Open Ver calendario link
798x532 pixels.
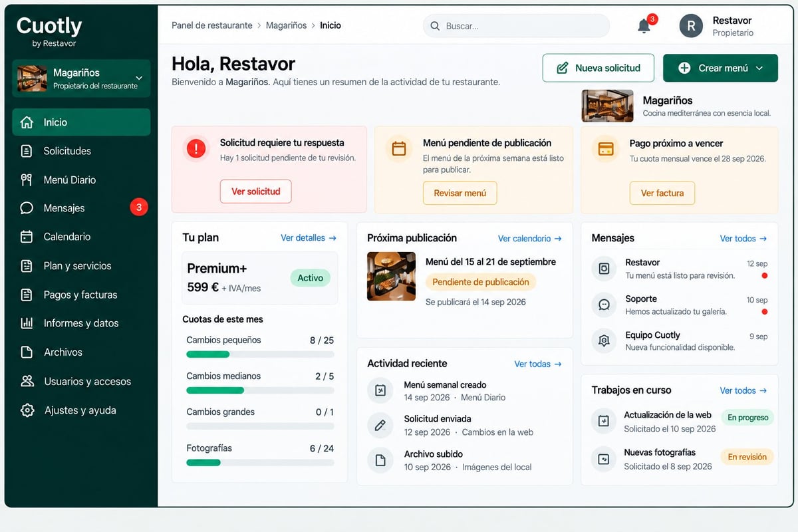click(x=530, y=238)
